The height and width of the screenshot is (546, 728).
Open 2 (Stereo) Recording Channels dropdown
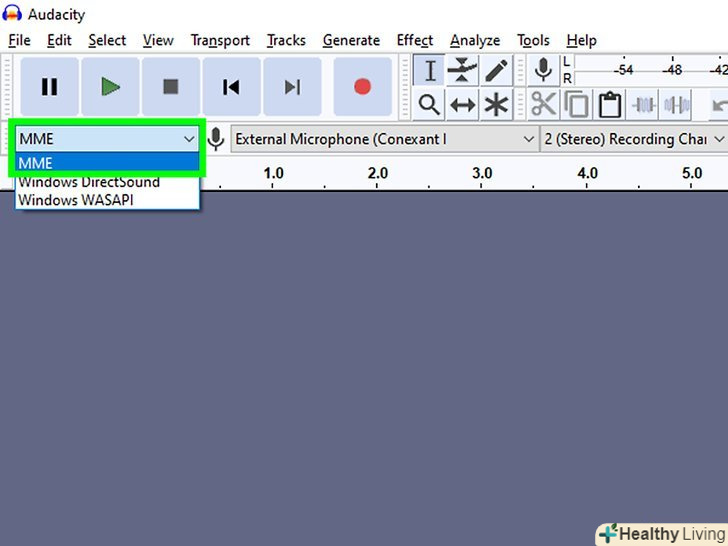(x=634, y=139)
